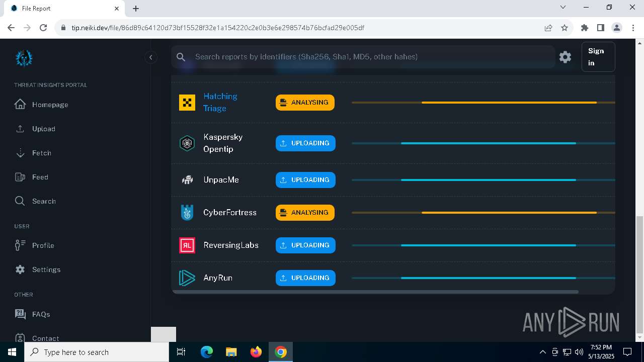Open settings via the top gear icon
The width and height of the screenshot is (644, 362).
[x=566, y=57]
